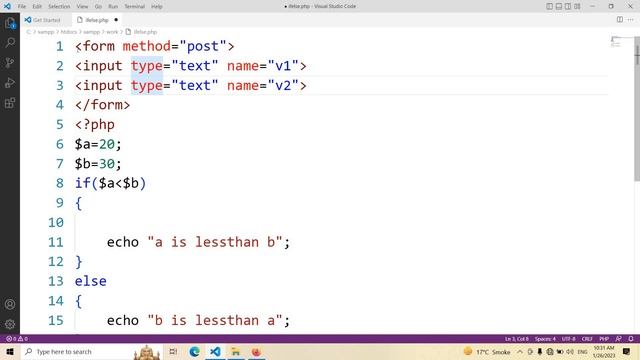
Task: Open the weather widget 17°C Smoke
Action: pyautogui.click(x=487, y=351)
